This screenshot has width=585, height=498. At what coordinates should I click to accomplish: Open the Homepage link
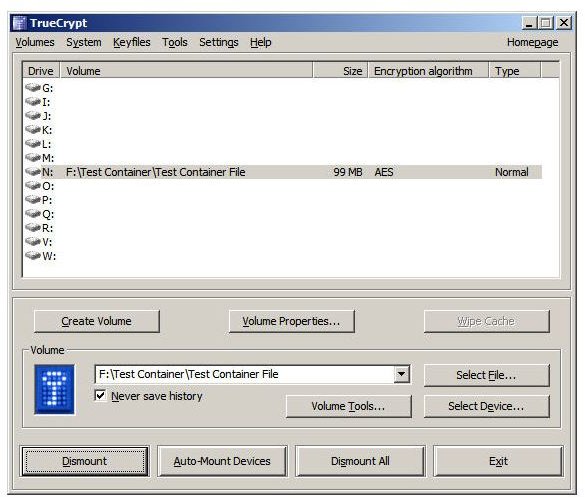532,42
